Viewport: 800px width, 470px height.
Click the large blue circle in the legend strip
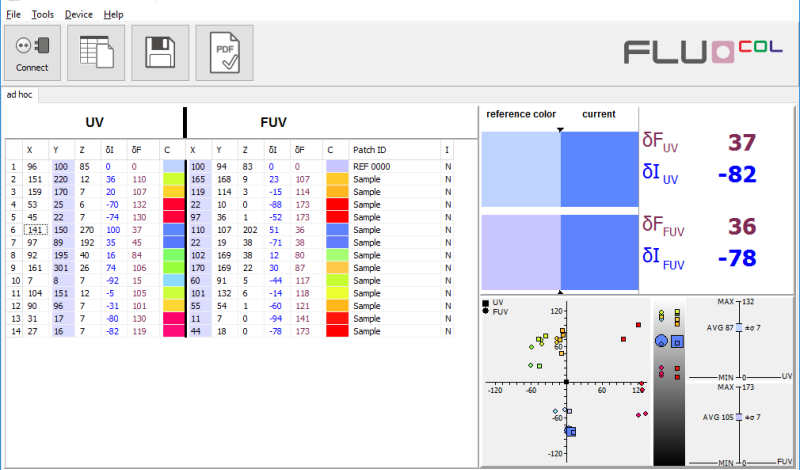(x=661, y=341)
